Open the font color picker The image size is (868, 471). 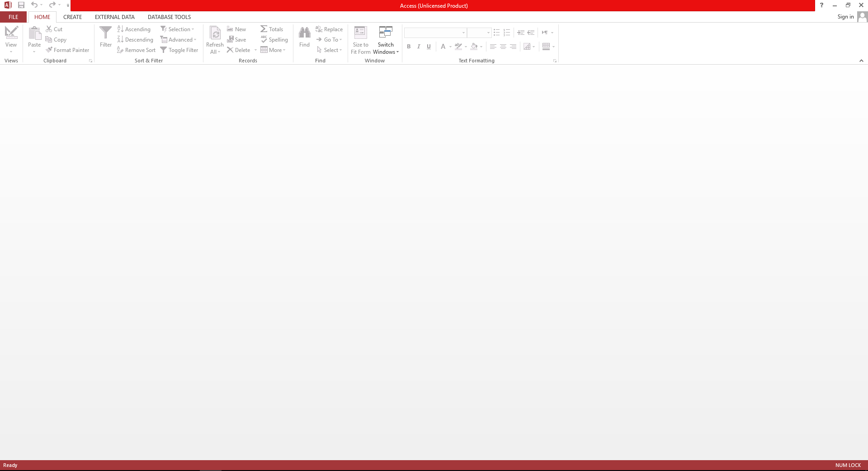(450, 47)
